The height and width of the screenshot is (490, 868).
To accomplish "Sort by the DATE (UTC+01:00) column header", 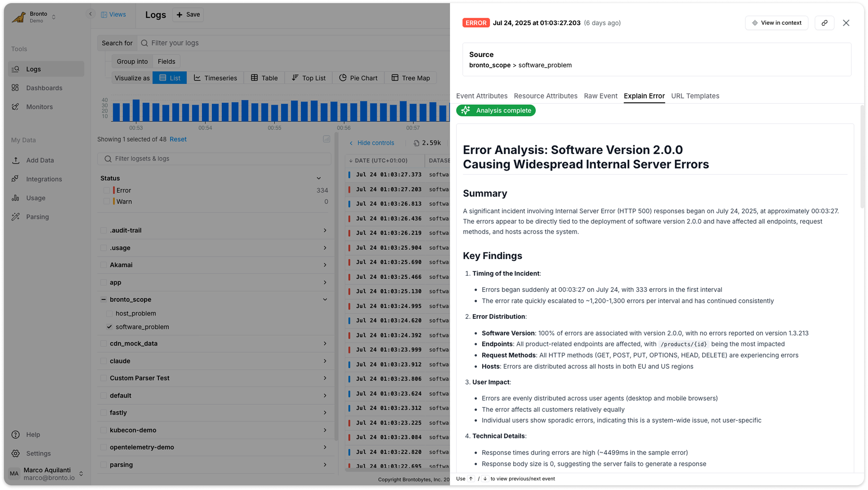I will click(x=381, y=160).
